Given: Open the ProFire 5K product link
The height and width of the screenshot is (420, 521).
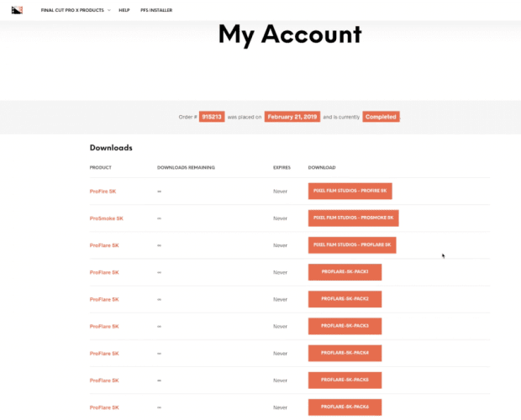Looking at the screenshot, I should click(x=103, y=192).
